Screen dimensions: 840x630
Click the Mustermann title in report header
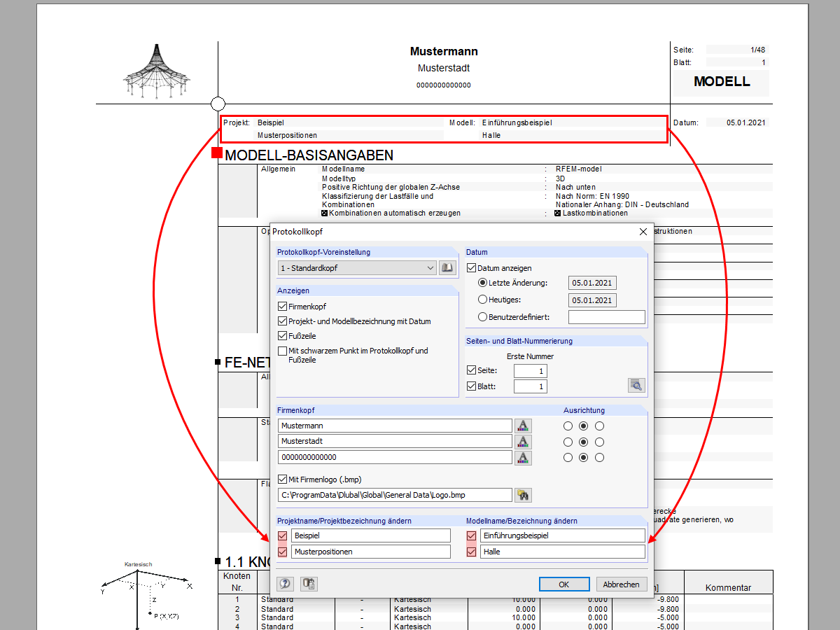444,51
